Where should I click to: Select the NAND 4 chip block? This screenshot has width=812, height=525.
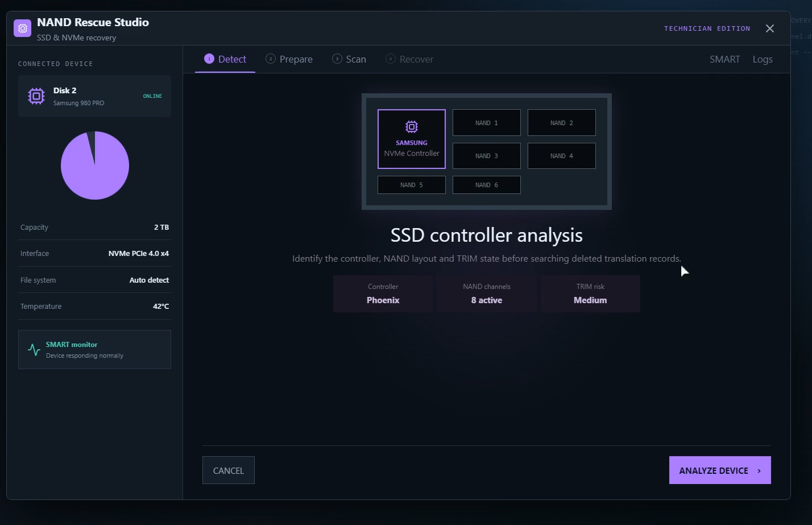click(562, 156)
